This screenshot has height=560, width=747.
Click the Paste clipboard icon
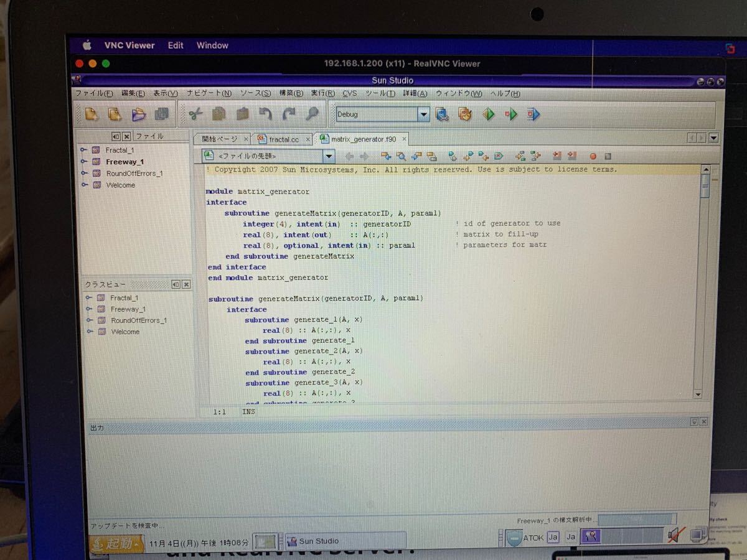coord(242,114)
